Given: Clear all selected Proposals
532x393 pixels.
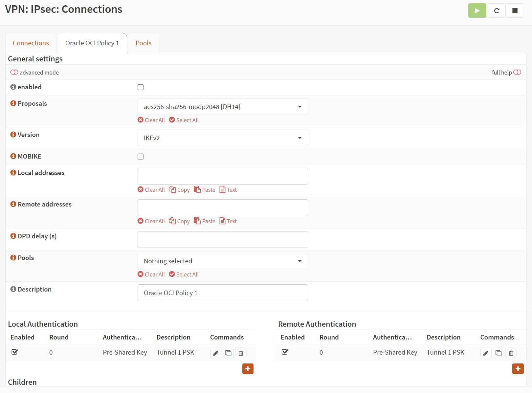Looking at the screenshot, I should 151,120.
